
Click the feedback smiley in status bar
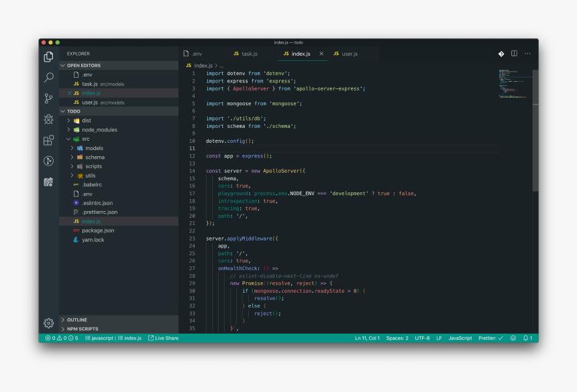pyautogui.click(x=513, y=338)
